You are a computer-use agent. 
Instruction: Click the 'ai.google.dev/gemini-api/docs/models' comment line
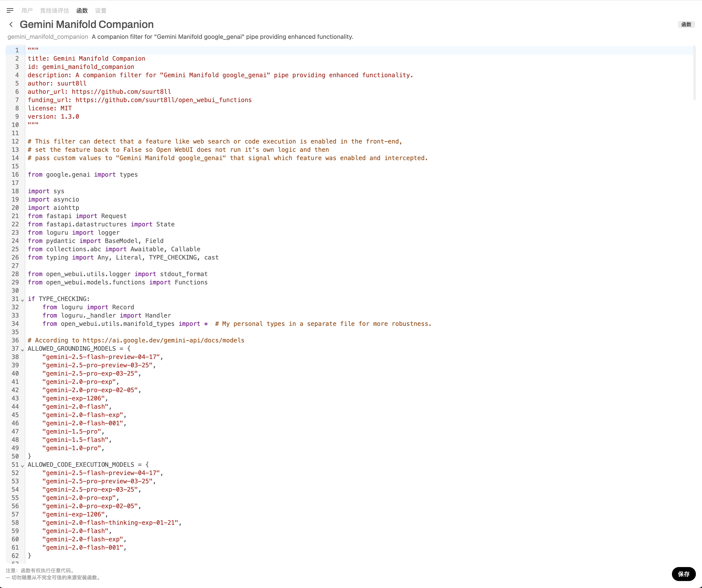[x=136, y=340]
